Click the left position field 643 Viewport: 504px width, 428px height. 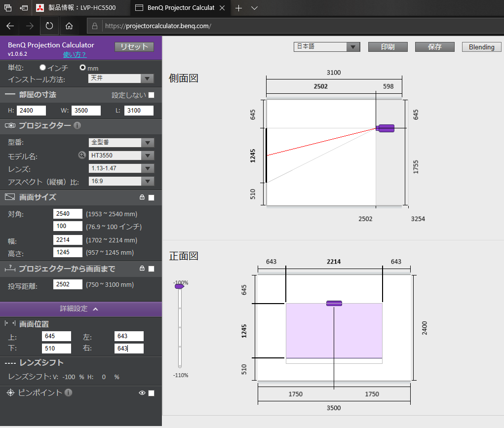point(129,336)
